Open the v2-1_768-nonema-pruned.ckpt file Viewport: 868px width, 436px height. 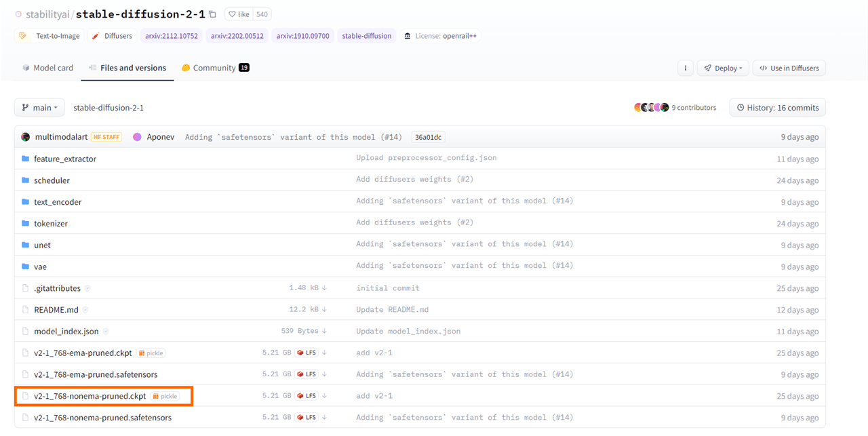tap(90, 396)
